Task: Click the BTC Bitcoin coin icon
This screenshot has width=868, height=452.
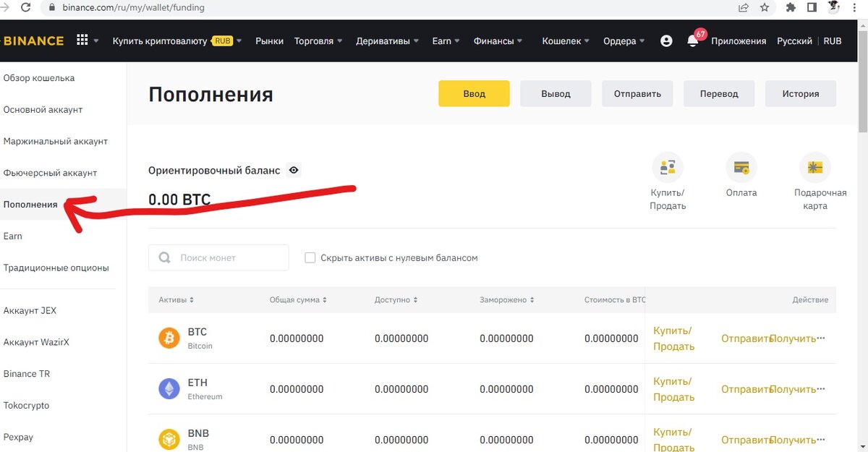Action: [x=169, y=338]
